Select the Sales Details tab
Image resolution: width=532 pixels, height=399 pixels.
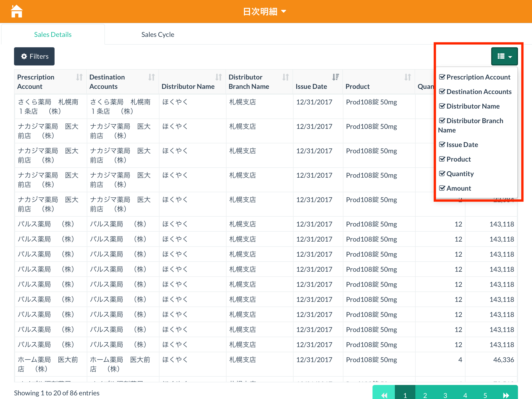(x=53, y=35)
